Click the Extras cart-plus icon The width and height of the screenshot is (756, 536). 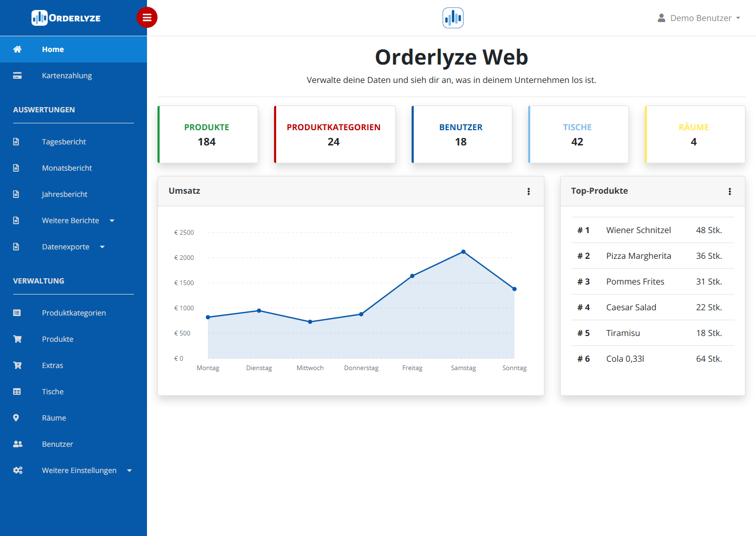coord(17,365)
